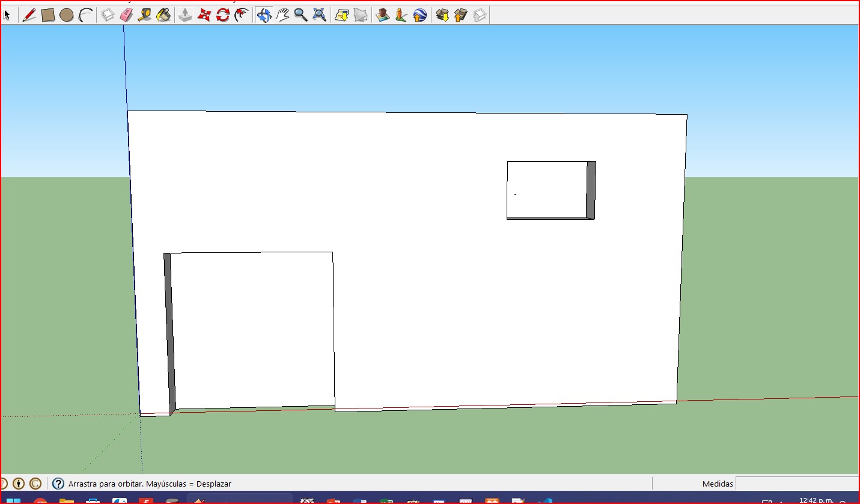Activate the Circle tool
The image size is (860, 504).
(67, 15)
